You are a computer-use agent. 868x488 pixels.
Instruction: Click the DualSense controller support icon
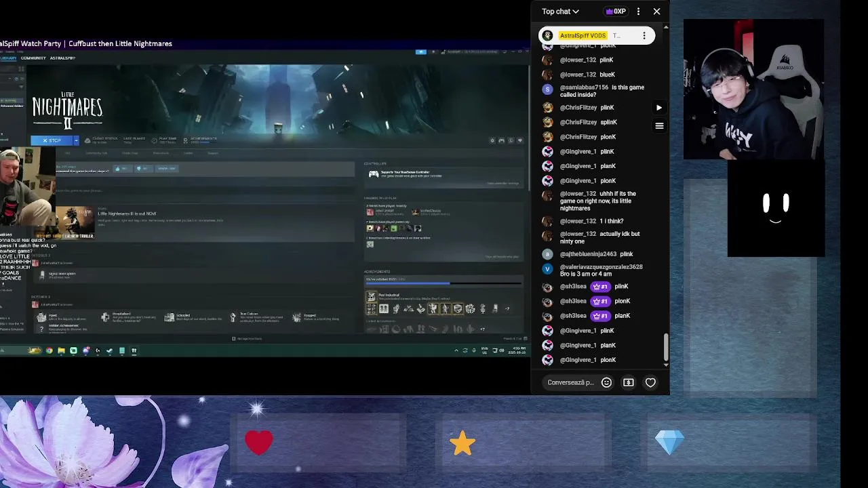tap(373, 174)
